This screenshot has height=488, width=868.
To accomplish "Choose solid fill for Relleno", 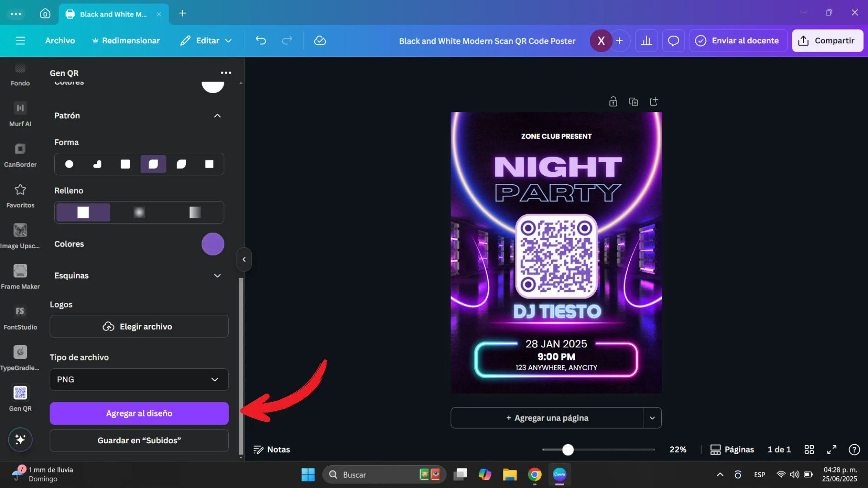I will [x=83, y=212].
